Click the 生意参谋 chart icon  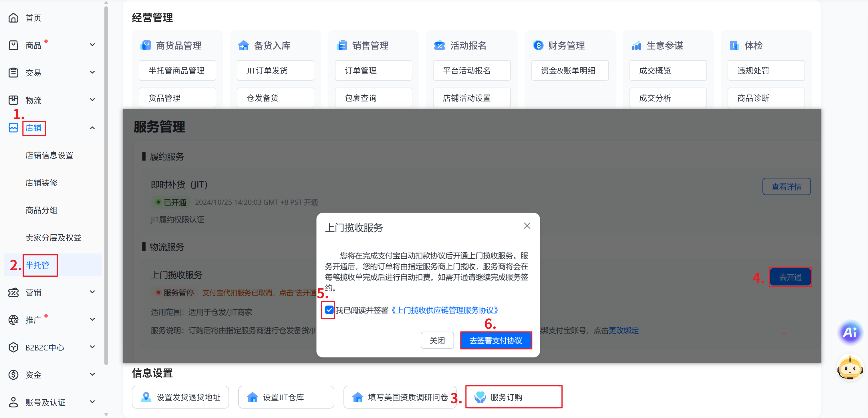636,45
